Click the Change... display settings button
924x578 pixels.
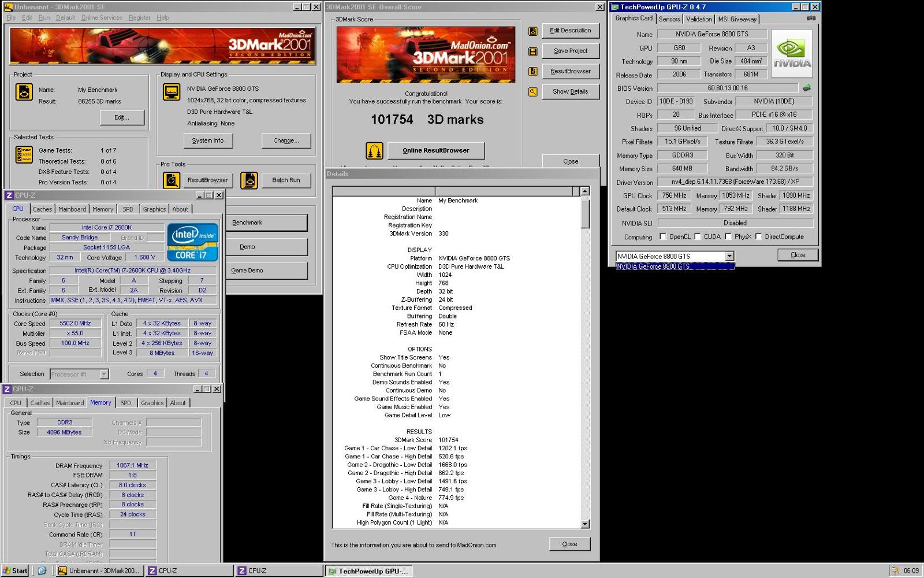286,140
